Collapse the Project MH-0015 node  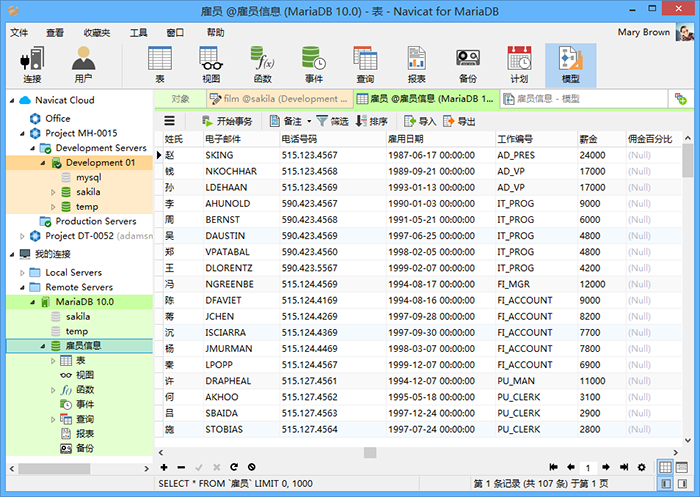pos(22,134)
